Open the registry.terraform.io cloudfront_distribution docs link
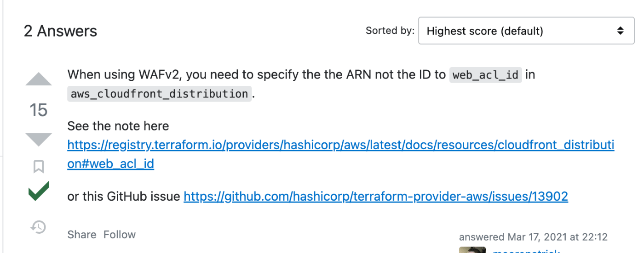 340,154
